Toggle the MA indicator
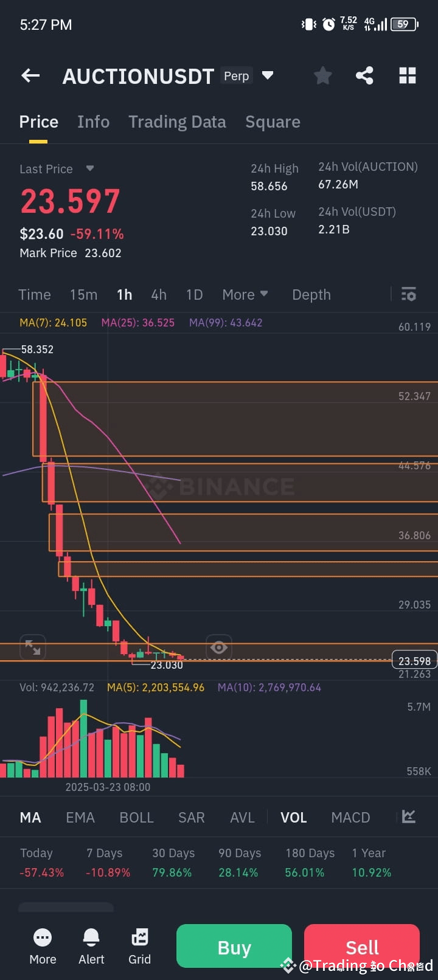The height and width of the screenshot is (980, 438). [30, 817]
